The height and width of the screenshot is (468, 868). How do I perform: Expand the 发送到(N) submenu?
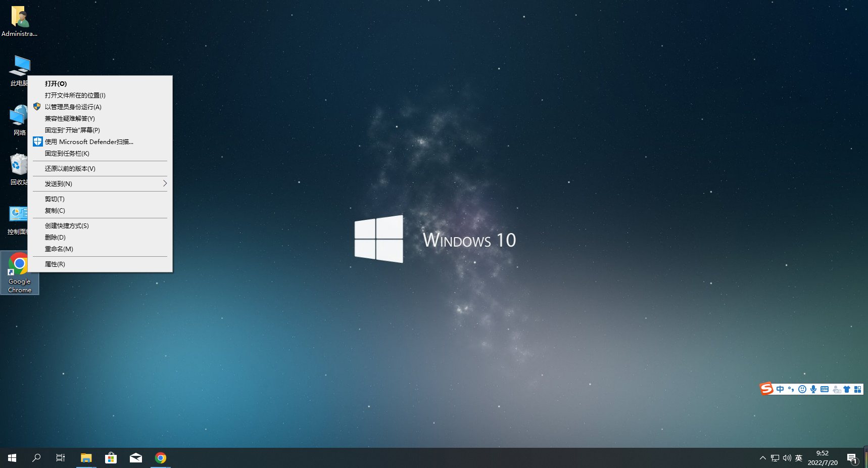[x=100, y=184]
